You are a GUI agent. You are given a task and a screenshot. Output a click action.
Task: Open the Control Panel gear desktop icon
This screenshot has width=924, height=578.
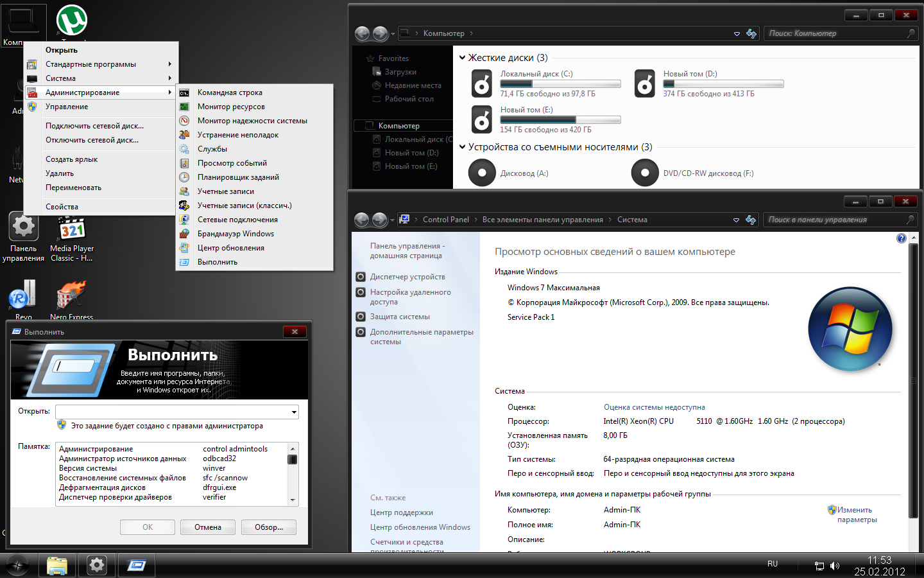[x=24, y=226]
